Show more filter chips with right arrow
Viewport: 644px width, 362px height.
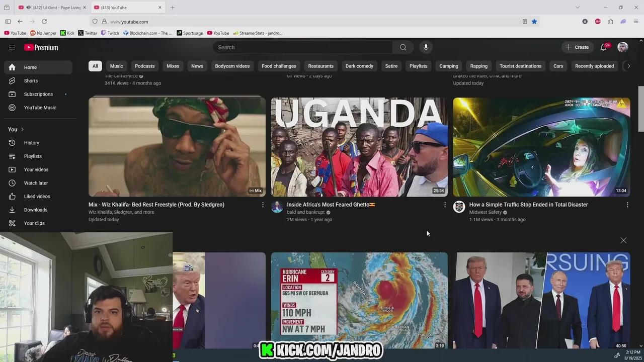pyautogui.click(x=628, y=66)
